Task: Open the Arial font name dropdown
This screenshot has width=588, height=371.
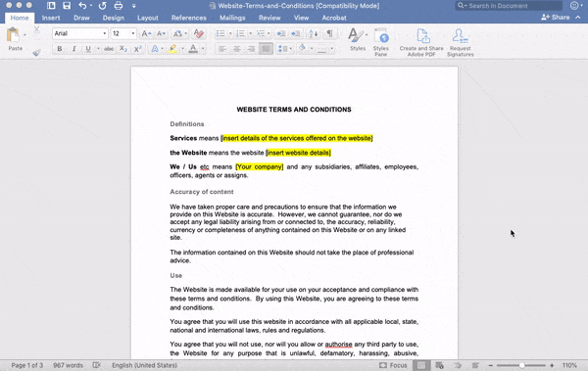Action: coord(80,33)
